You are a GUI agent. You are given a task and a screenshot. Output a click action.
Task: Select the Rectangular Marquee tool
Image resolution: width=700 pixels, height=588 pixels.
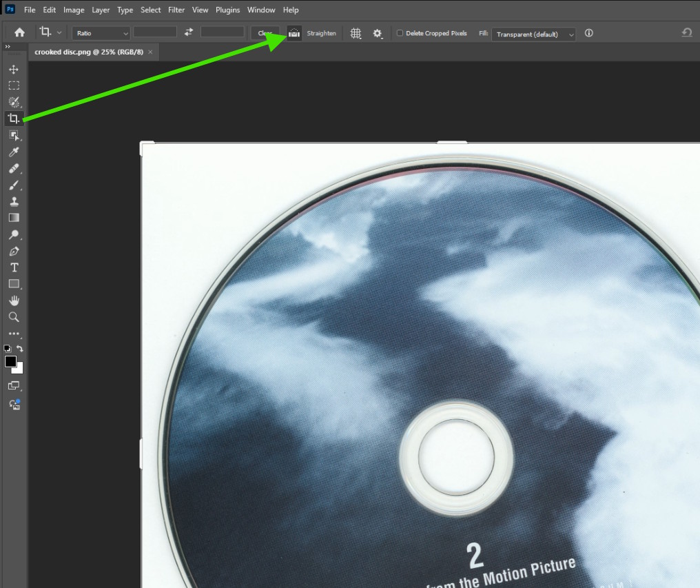(x=13, y=85)
